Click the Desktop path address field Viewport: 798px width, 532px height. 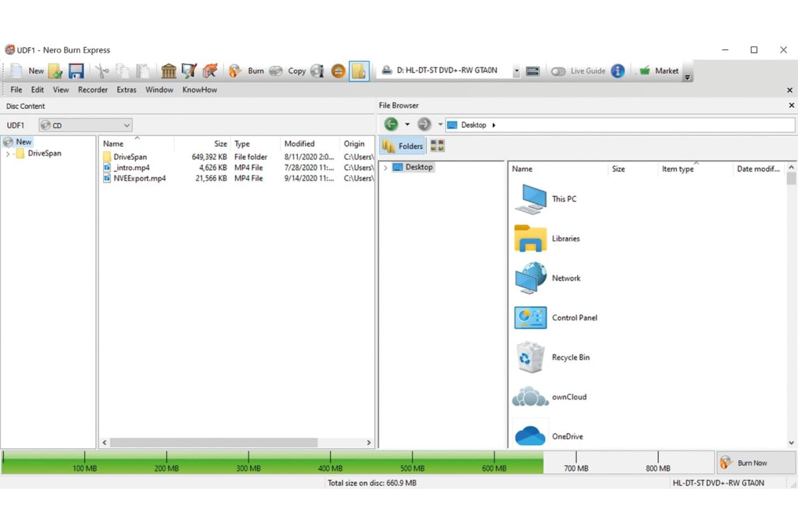tap(620, 125)
